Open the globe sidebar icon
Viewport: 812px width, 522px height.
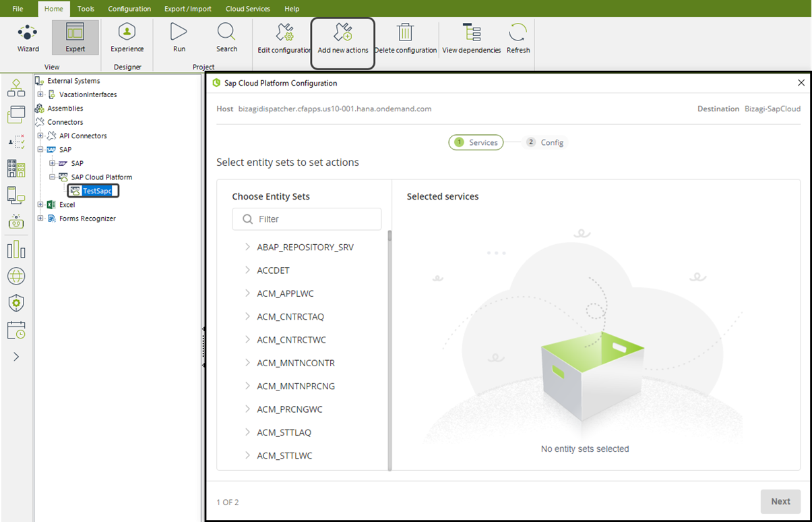pyautogui.click(x=16, y=276)
